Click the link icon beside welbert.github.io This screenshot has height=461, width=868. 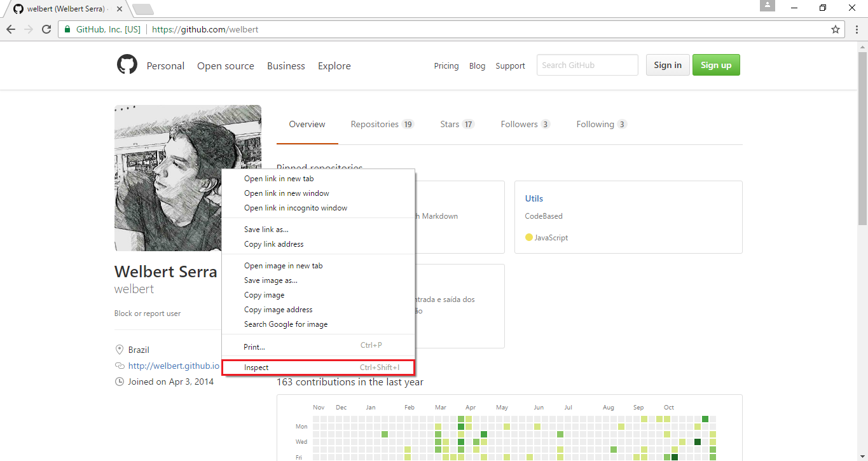pyautogui.click(x=119, y=366)
